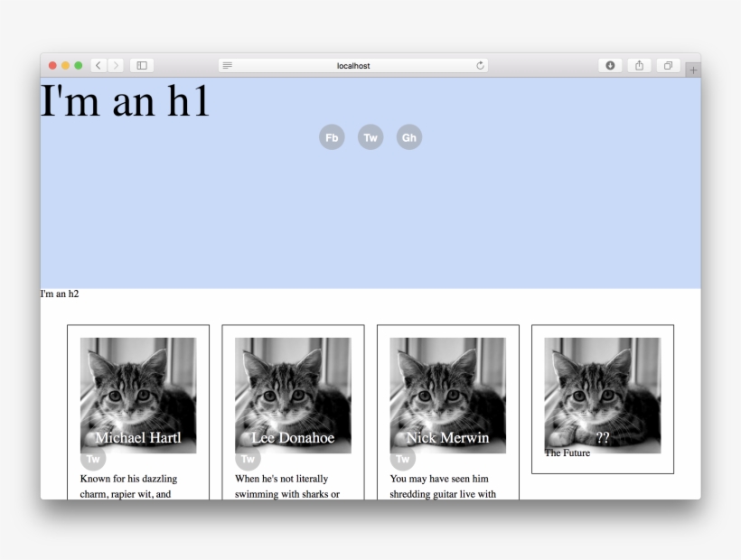Click the Fb social icon in the header
741x560 pixels.
click(x=331, y=136)
